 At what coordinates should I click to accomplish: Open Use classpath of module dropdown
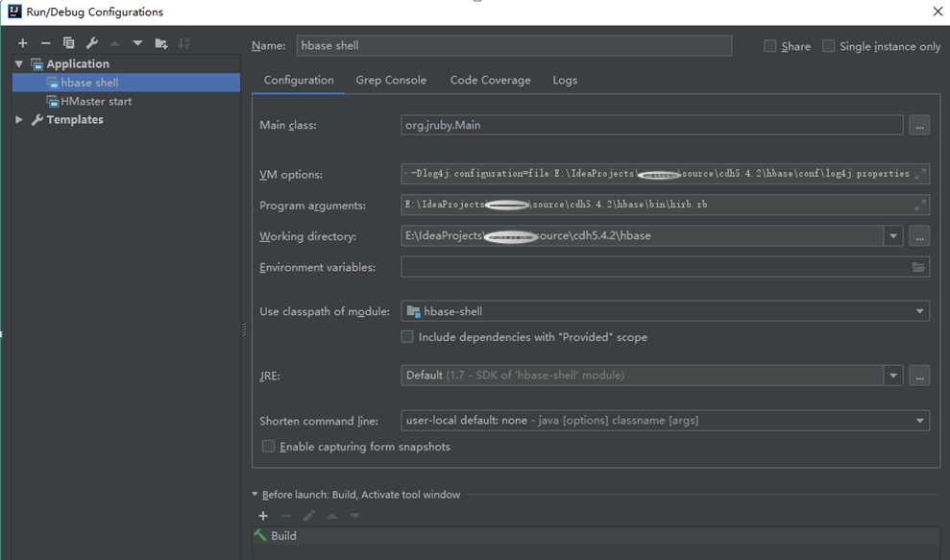(x=919, y=311)
